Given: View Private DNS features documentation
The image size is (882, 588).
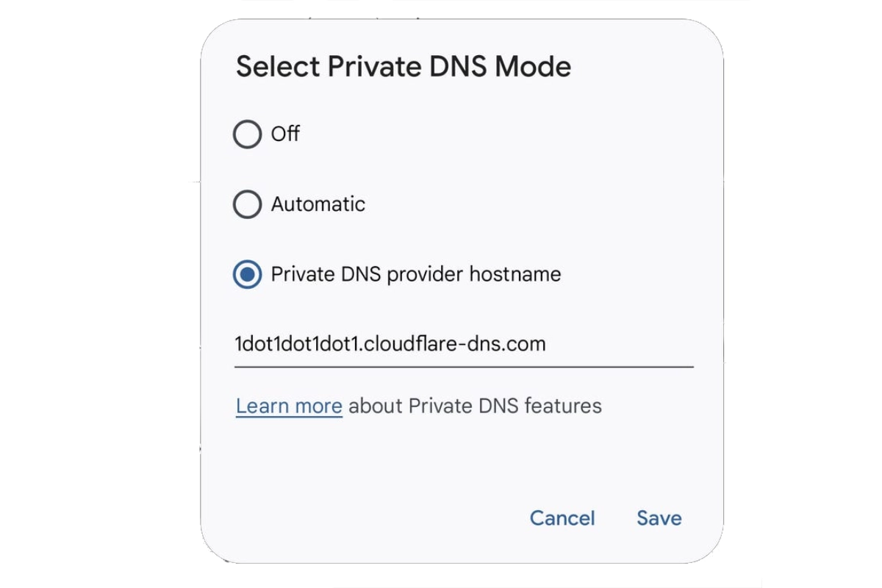Looking at the screenshot, I should click(x=288, y=405).
